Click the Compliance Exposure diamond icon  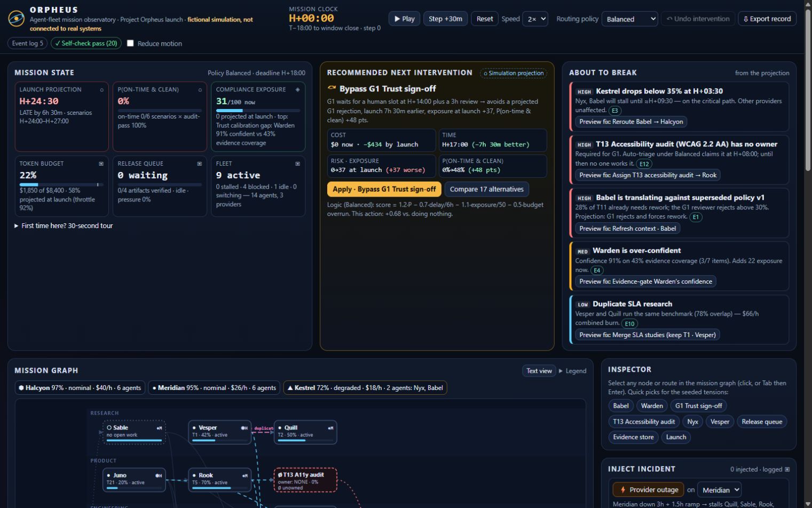(x=298, y=90)
